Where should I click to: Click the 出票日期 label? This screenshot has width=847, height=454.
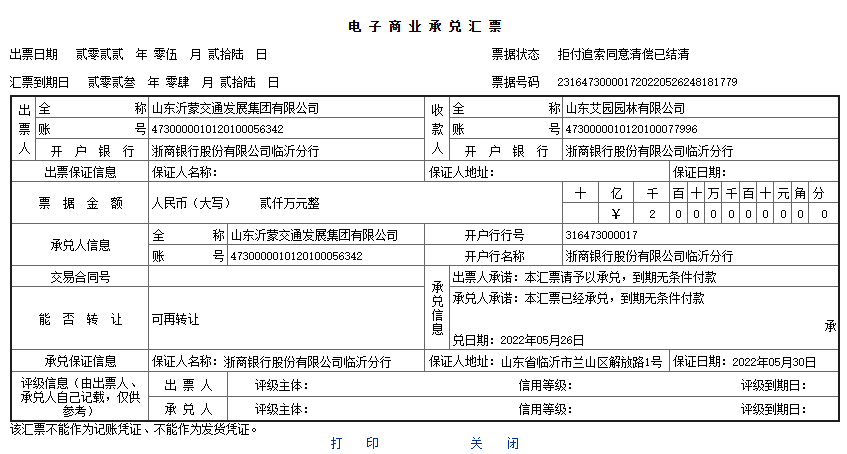(33, 55)
